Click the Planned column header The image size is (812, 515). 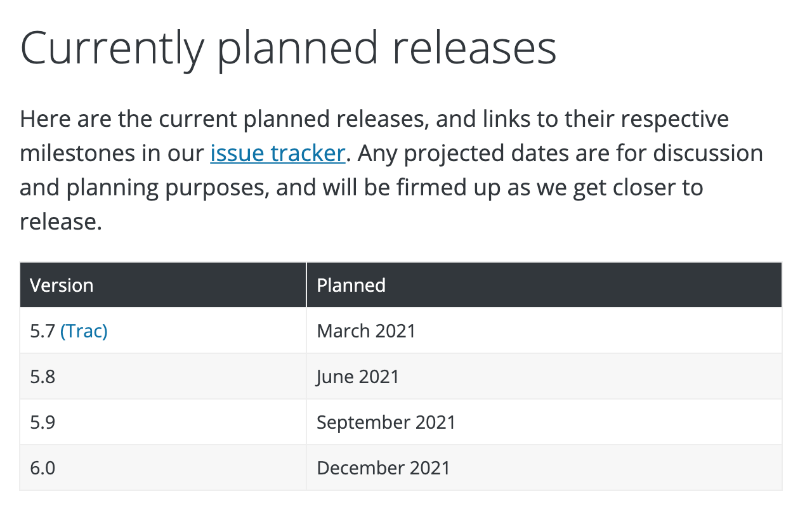(544, 285)
